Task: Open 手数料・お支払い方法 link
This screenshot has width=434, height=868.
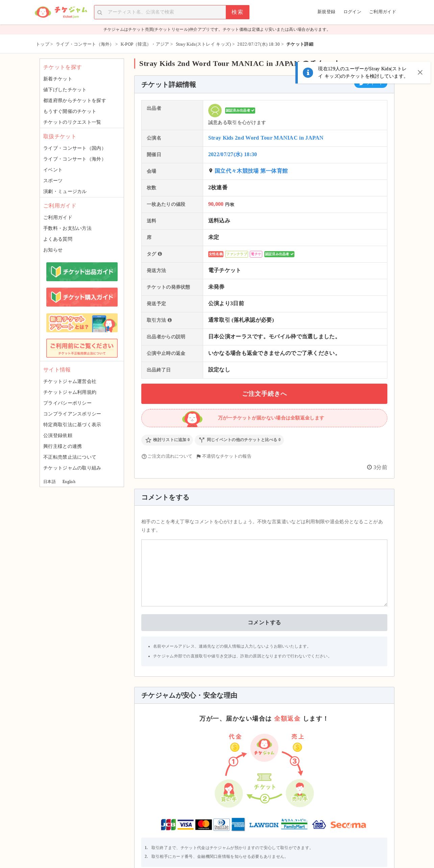Action: tap(67, 228)
